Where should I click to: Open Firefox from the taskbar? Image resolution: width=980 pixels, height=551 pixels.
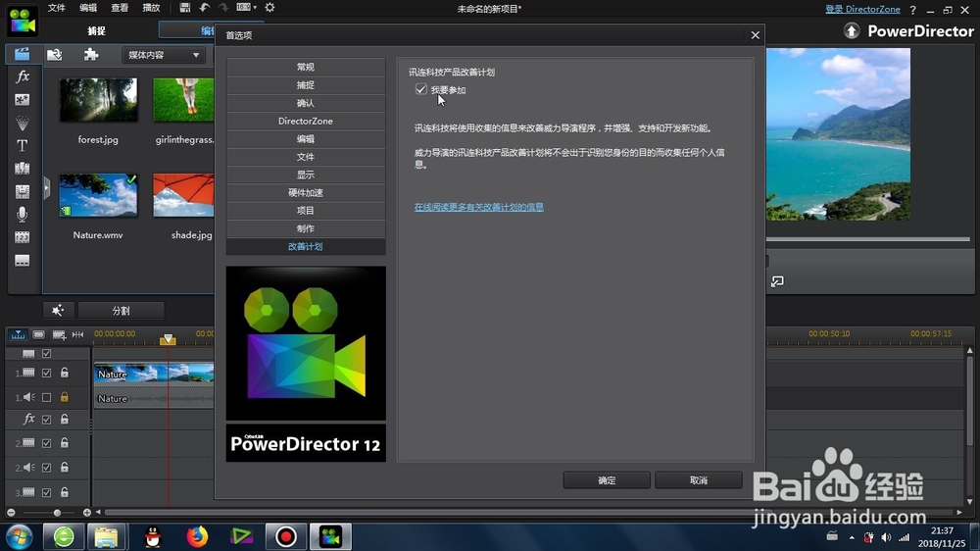click(197, 536)
